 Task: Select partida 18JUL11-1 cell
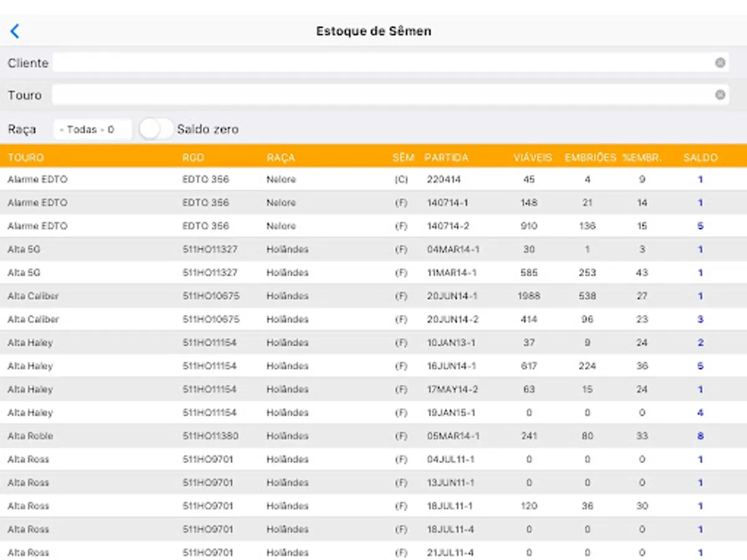[x=450, y=506]
